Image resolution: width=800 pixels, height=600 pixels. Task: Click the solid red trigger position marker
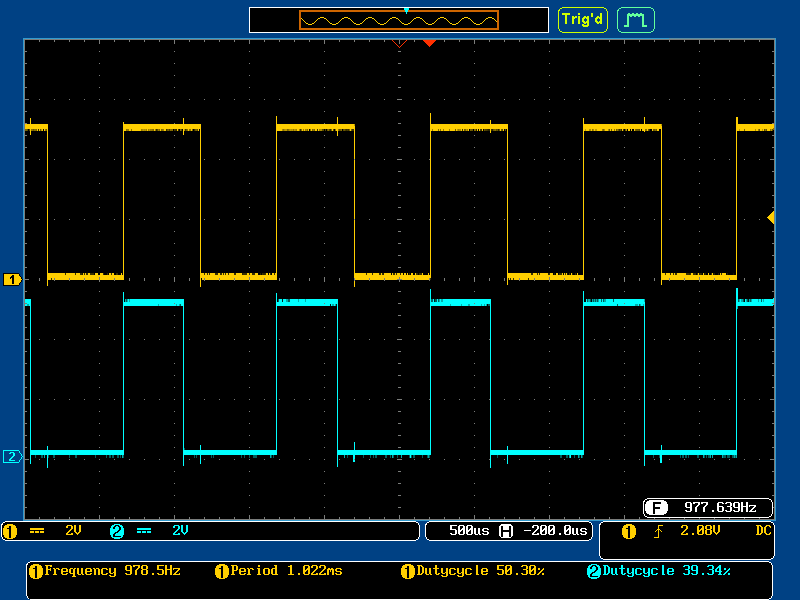430,43
